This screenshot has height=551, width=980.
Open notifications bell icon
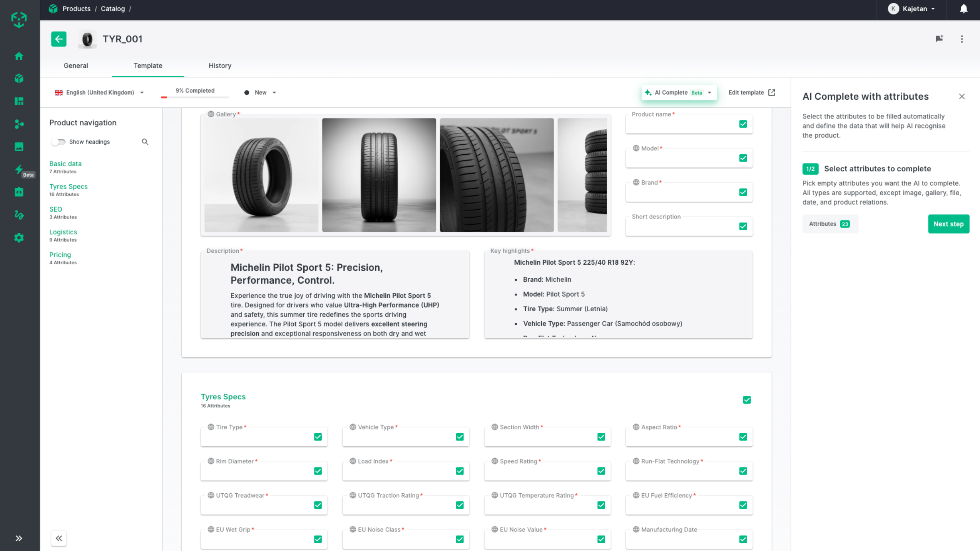[x=963, y=9]
